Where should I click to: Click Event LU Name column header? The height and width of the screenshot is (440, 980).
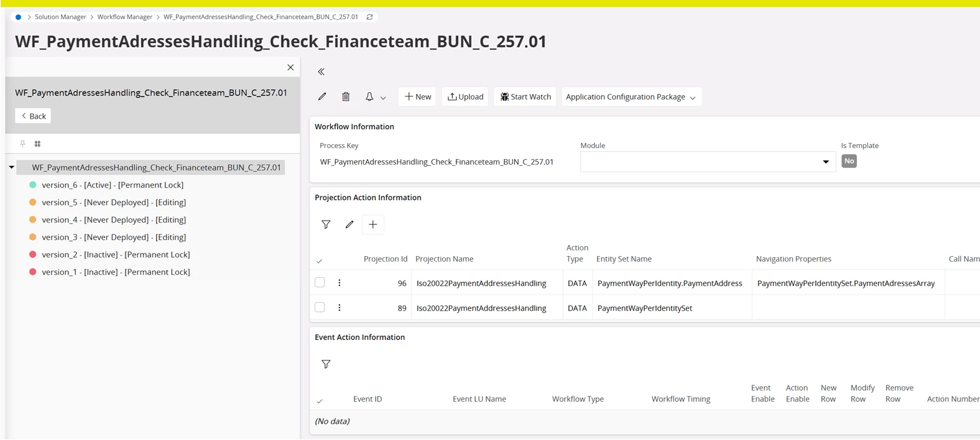pyautogui.click(x=479, y=399)
